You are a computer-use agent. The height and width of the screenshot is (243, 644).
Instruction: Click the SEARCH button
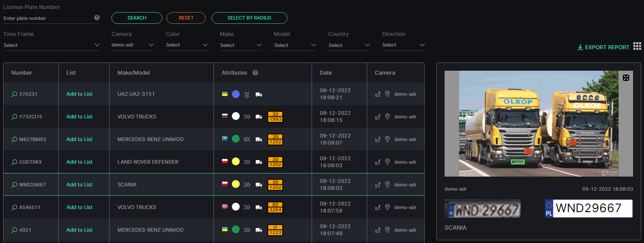click(137, 18)
